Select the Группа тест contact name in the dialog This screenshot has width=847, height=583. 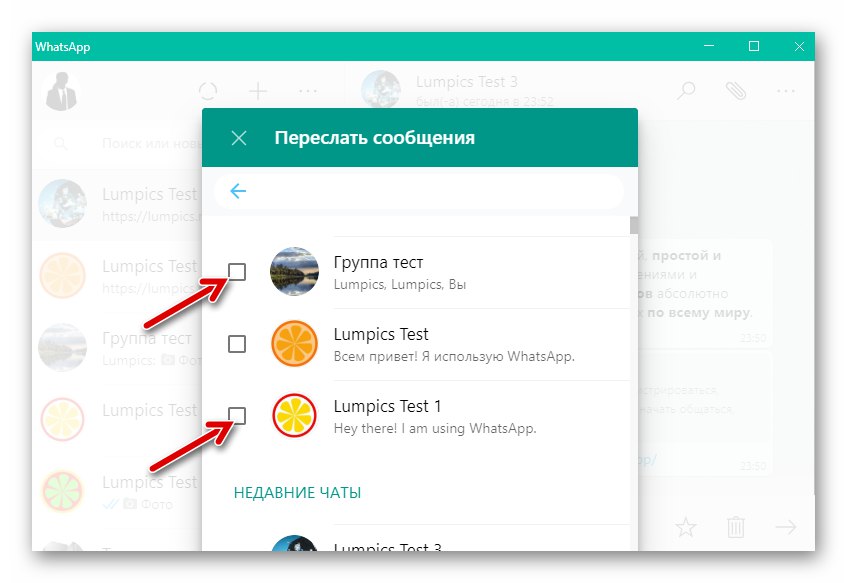(378, 263)
